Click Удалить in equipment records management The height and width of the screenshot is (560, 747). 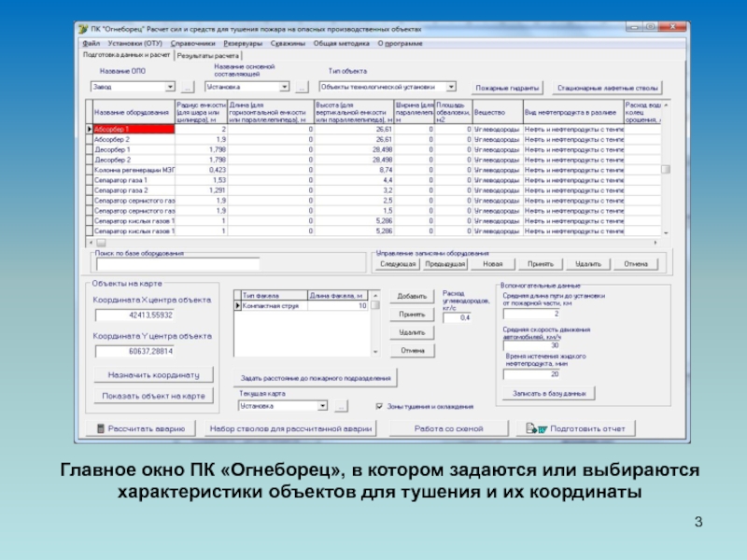[x=588, y=264]
